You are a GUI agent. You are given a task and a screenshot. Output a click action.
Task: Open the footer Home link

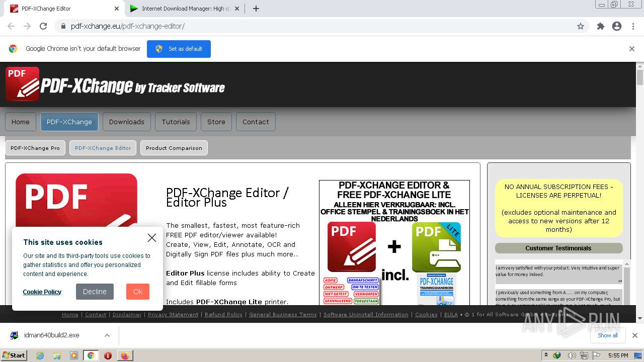pyautogui.click(x=70, y=314)
